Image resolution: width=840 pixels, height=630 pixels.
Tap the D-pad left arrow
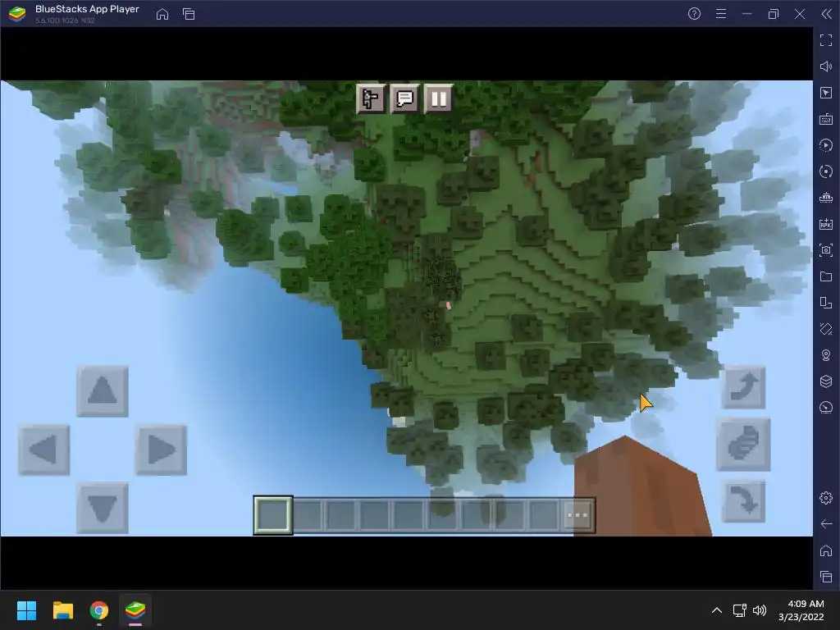coord(44,450)
